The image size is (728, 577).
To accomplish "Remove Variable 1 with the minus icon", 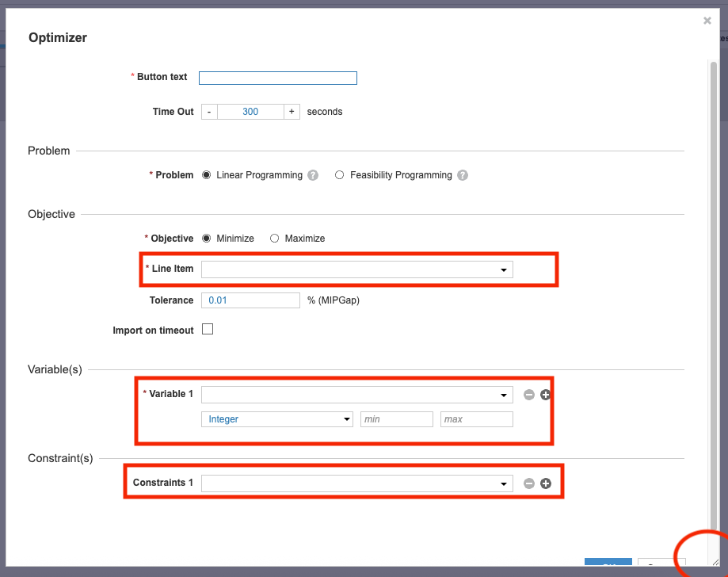I will pos(529,395).
